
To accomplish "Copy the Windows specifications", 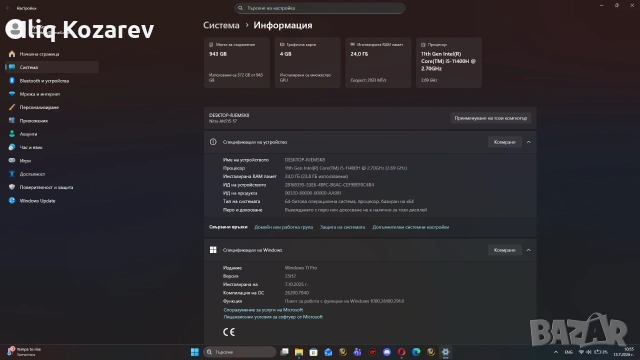I will (504, 250).
